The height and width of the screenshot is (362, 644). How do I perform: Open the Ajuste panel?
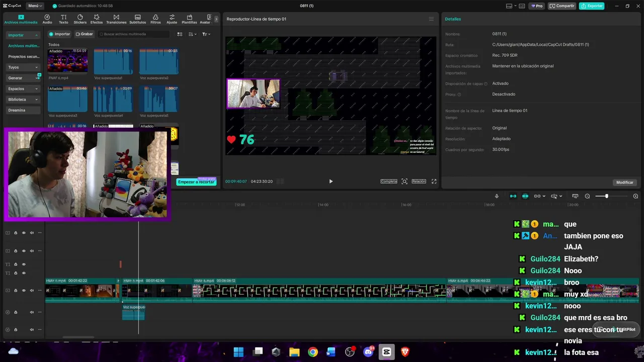172,19
